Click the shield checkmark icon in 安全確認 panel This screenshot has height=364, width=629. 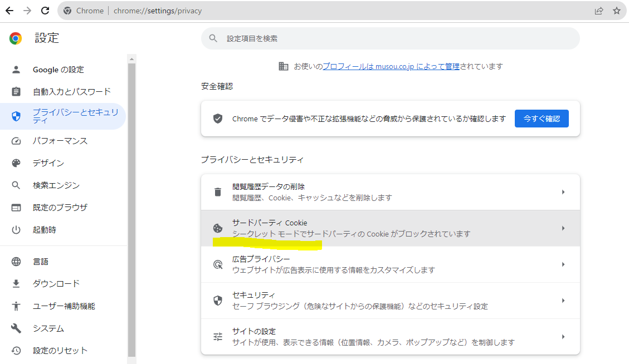click(218, 118)
